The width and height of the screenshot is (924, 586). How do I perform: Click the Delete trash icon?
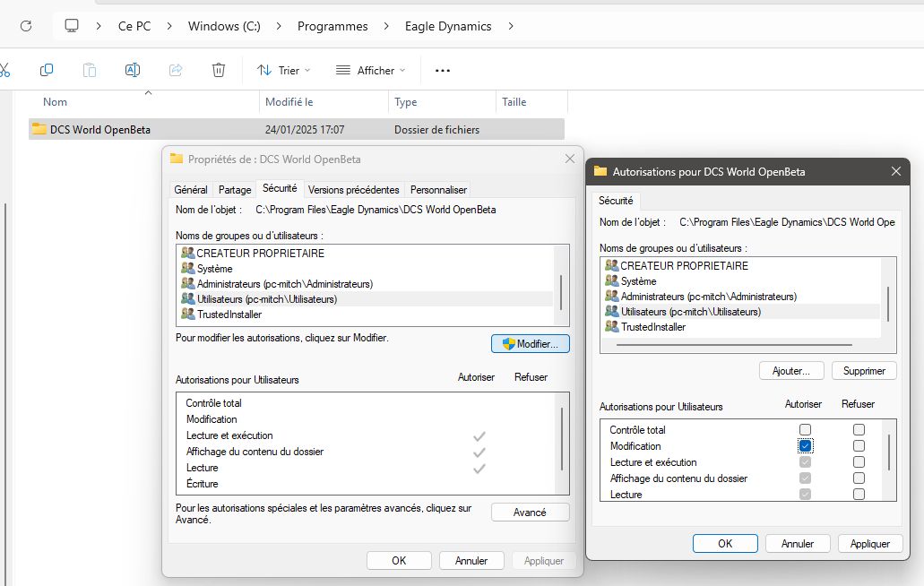click(219, 70)
